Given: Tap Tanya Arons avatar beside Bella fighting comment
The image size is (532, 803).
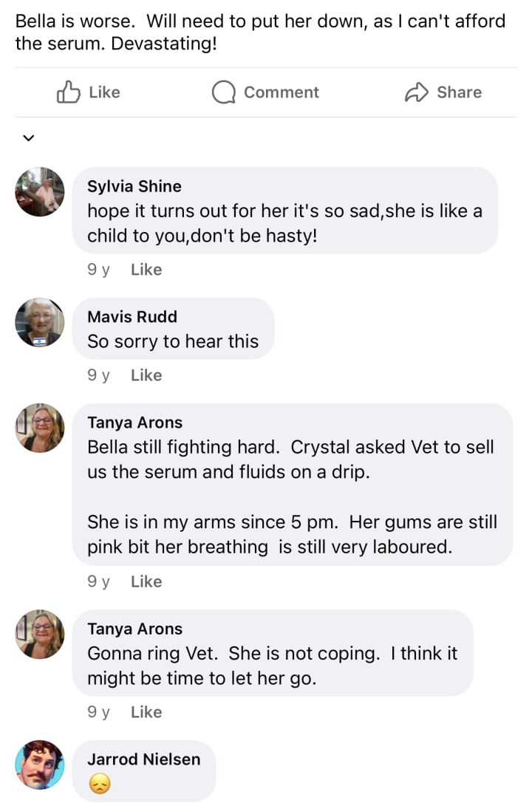Looking at the screenshot, I should 40,428.
